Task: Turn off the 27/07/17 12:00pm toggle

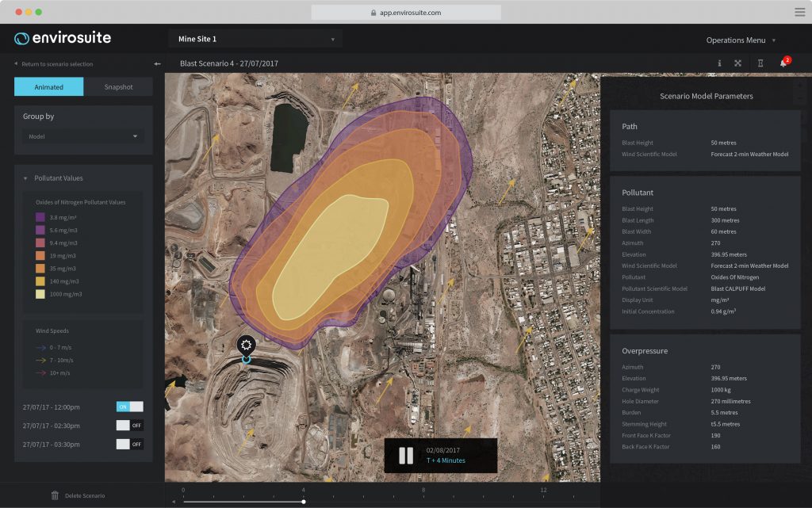Action: [130, 407]
